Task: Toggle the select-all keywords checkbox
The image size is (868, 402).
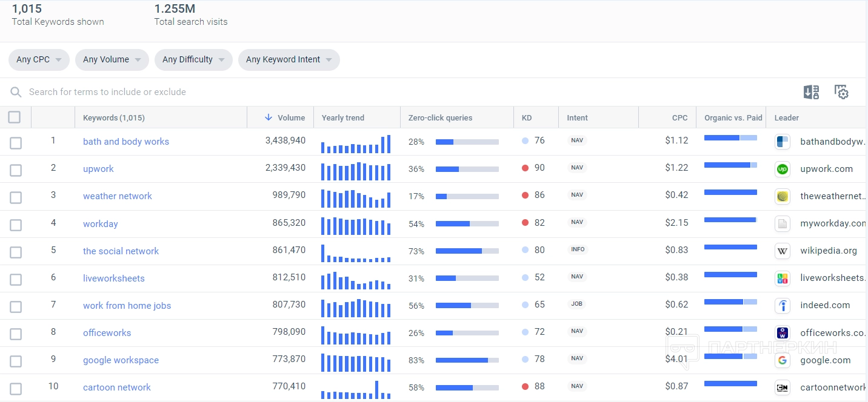Action: tap(15, 117)
